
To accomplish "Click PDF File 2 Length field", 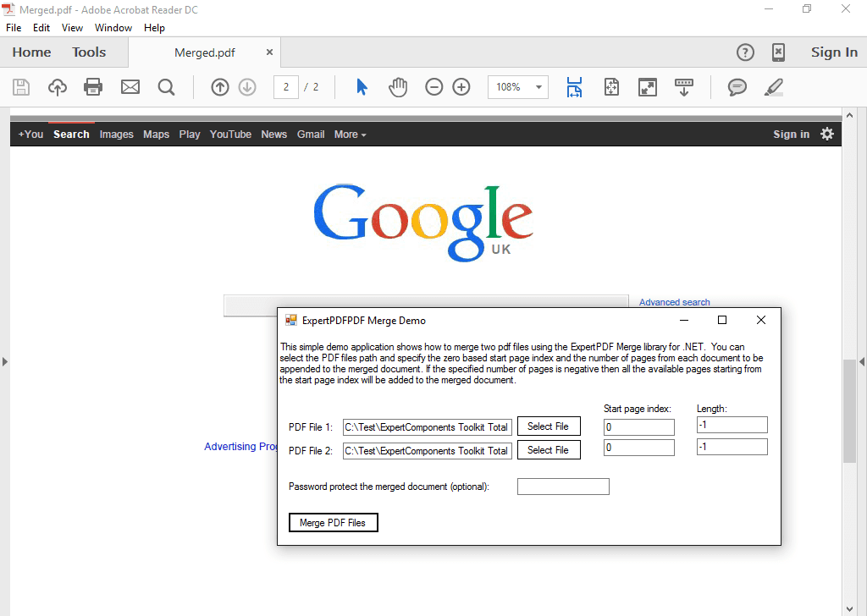I will pos(732,447).
